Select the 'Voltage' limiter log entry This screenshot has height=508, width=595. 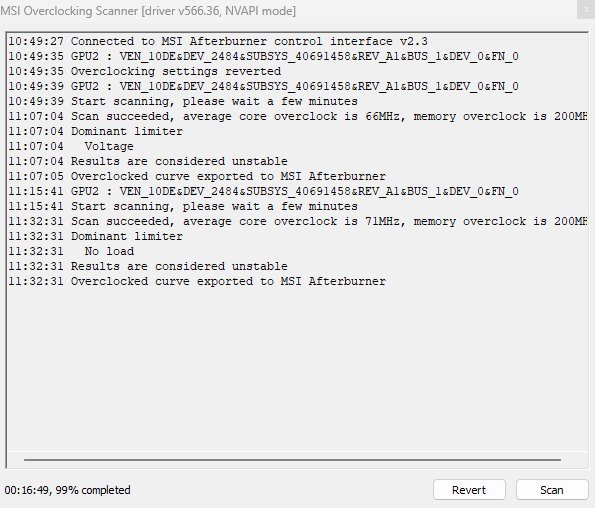pyautogui.click(x=71, y=146)
